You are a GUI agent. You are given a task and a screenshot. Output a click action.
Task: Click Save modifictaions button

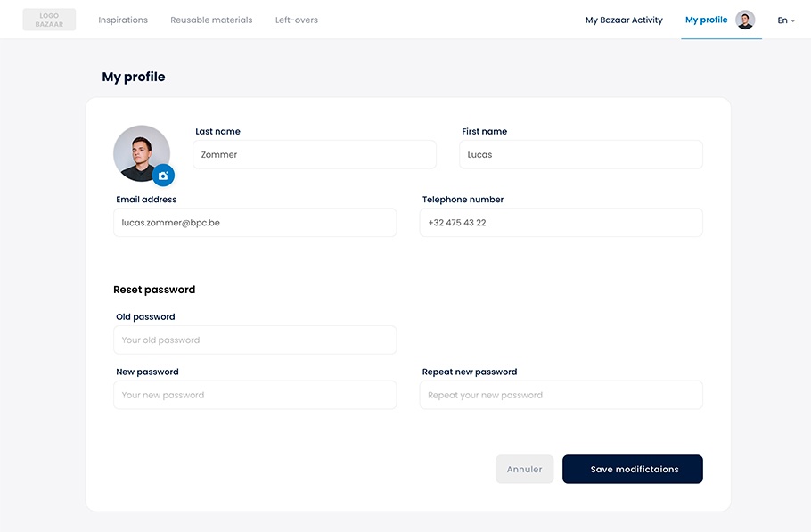(633, 470)
